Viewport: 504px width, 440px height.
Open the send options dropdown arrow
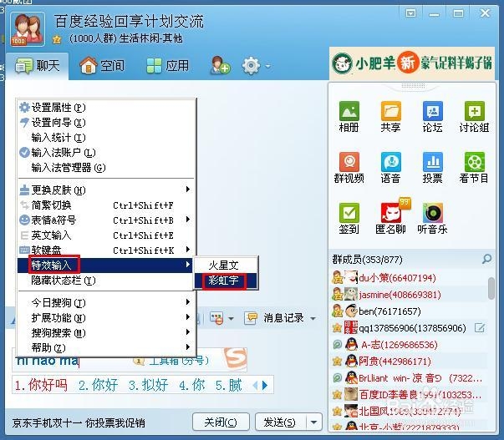tap(313, 422)
